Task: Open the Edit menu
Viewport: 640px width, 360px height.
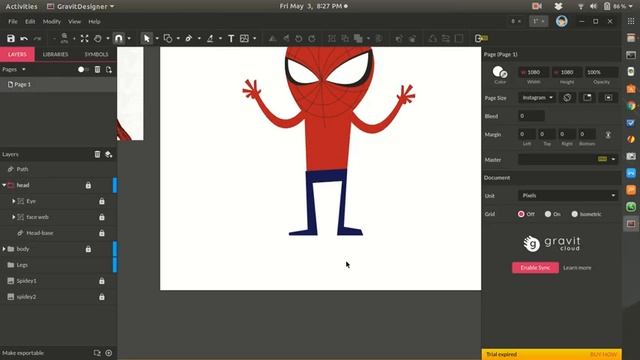Action: point(30,22)
